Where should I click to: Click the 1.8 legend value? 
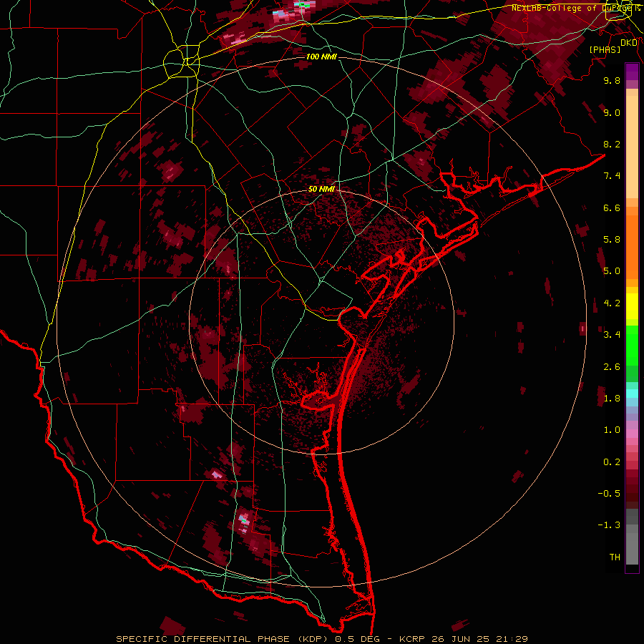point(612,399)
